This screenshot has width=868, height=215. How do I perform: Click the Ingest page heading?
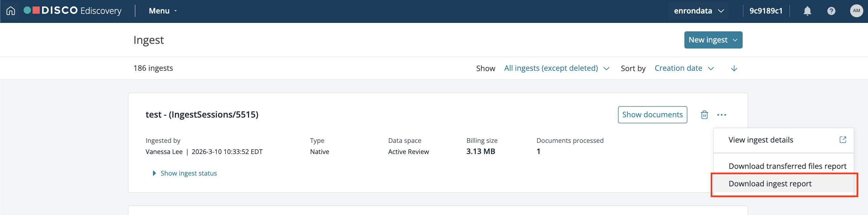coord(148,40)
